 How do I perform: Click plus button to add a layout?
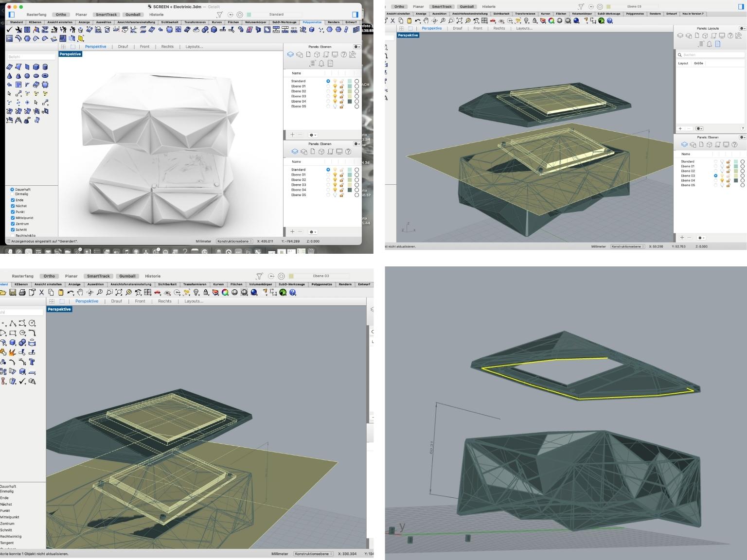tap(680, 129)
